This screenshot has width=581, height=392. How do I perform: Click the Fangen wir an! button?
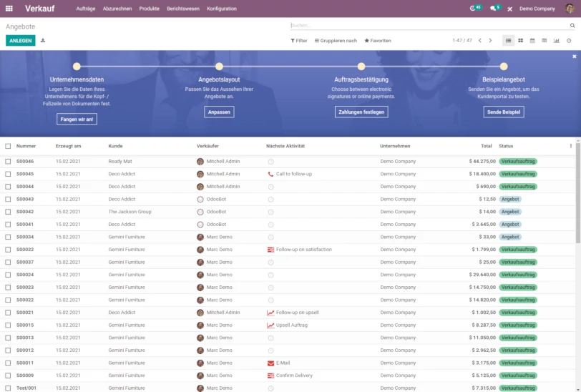[77, 119]
